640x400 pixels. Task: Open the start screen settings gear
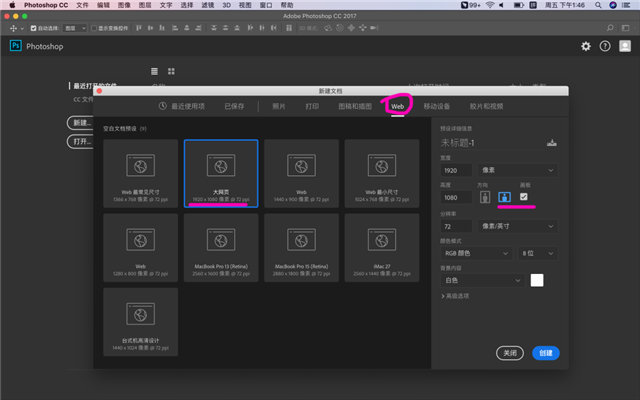(586, 46)
